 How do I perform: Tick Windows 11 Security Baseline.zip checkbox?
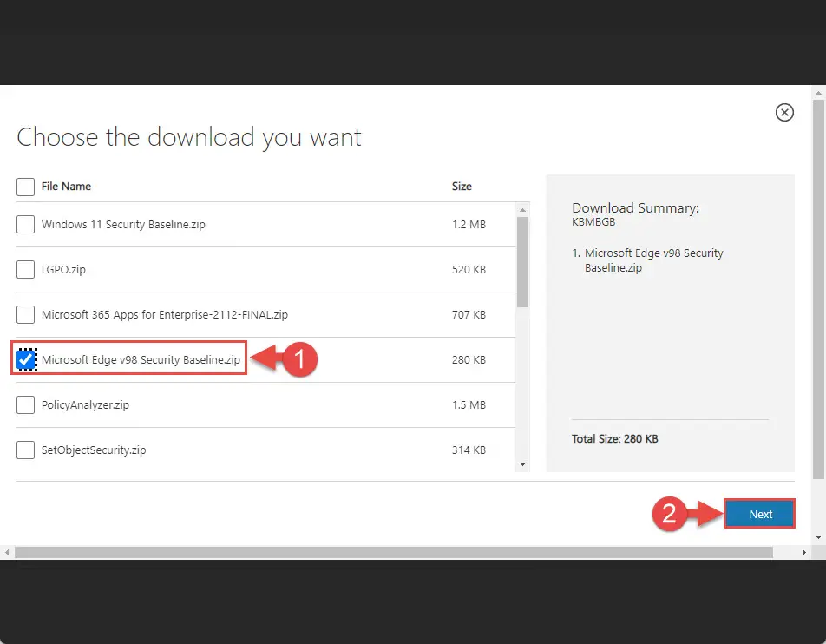click(x=25, y=225)
